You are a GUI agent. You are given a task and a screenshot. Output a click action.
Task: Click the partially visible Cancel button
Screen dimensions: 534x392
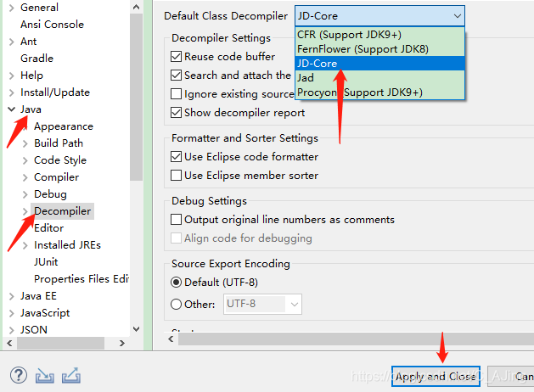click(x=511, y=377)
